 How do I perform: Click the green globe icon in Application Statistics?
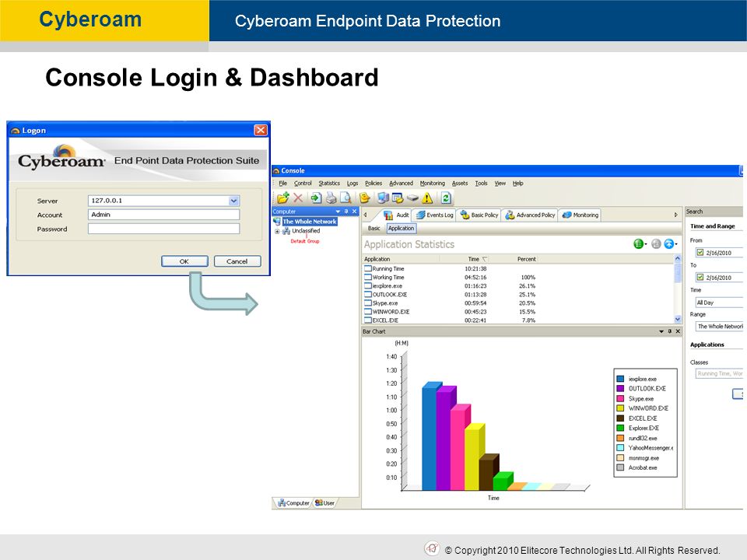pyautogui.click(x=638, y=243)
